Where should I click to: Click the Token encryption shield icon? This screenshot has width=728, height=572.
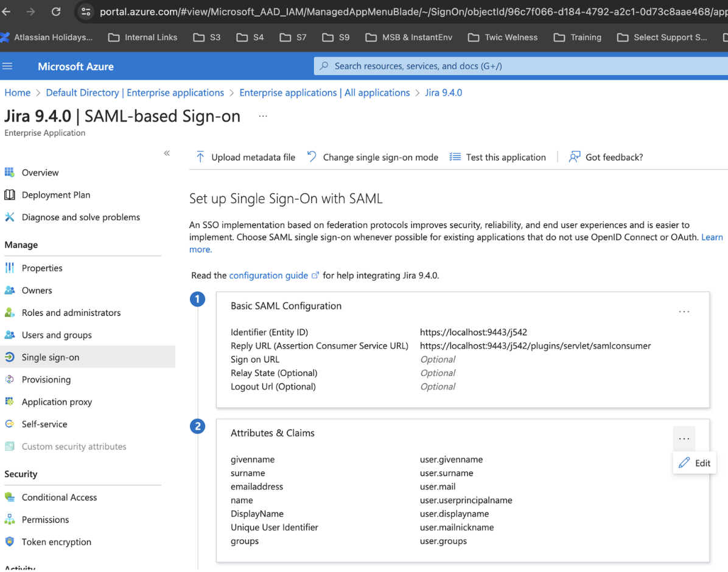[x=10, y=542]
